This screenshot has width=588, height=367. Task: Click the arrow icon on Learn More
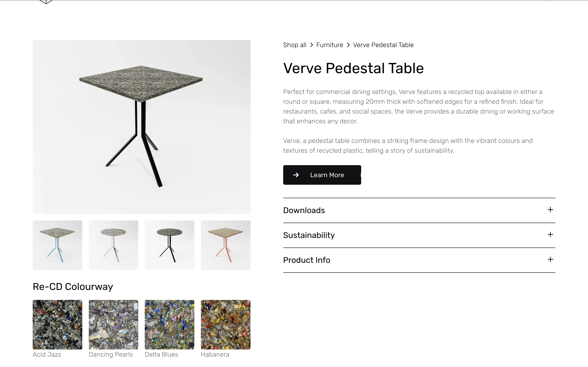(x=296, y=175)
